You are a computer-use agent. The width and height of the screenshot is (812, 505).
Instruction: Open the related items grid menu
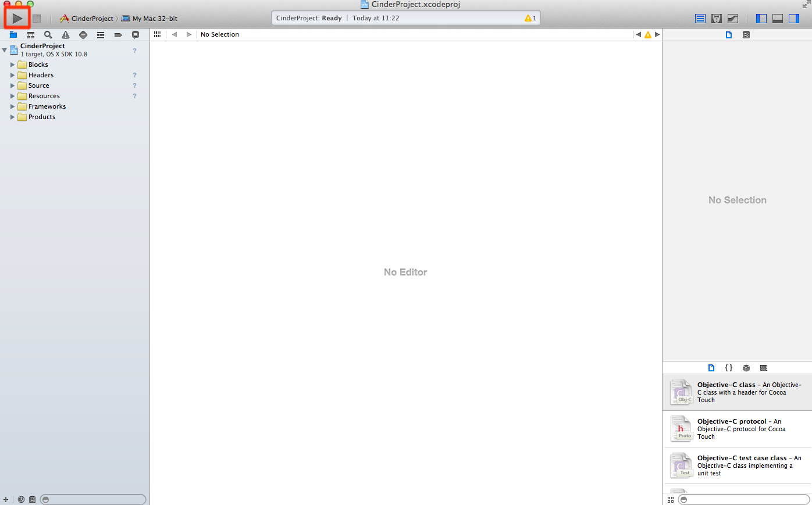157,34
